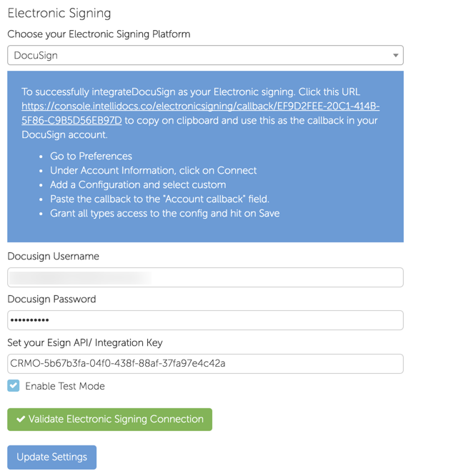Select the Esign API Integration Key field

click(x=205, y=364)
